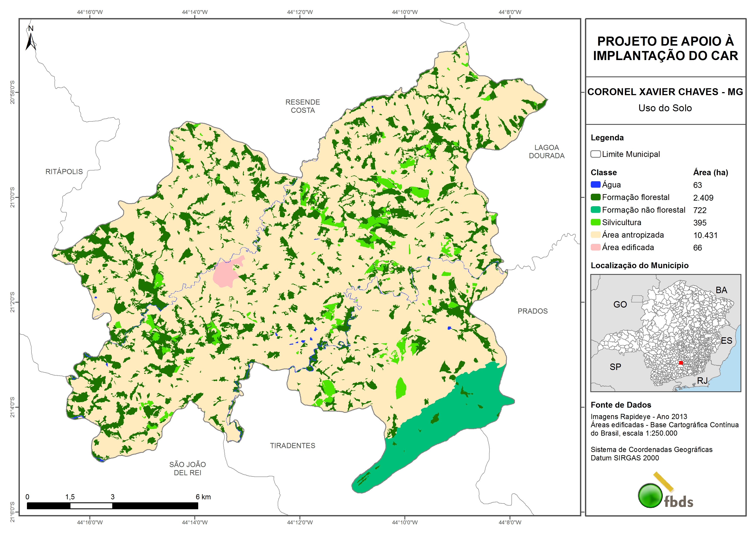Click the blue Água legend swatch
756x534 pixels.
[x=595, y=185]
